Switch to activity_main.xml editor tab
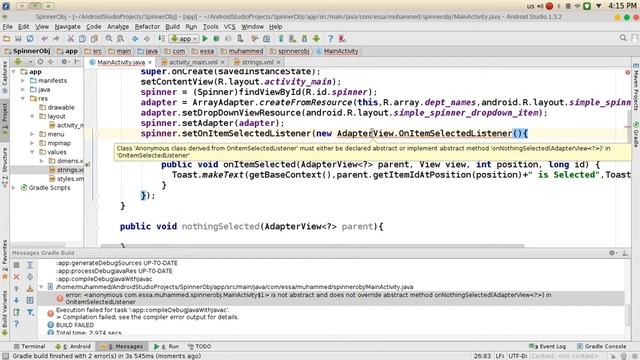The image size is (640, 360). [x=193, y=62]
